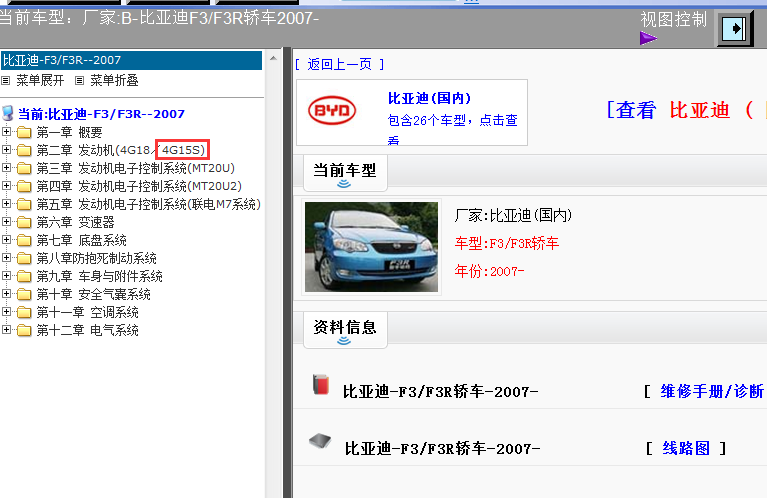Click 比亚迪-F3/F3R轿车-2007- in repair manual row
Viewport: 767px width, 498px height.
tap(440, 391)
